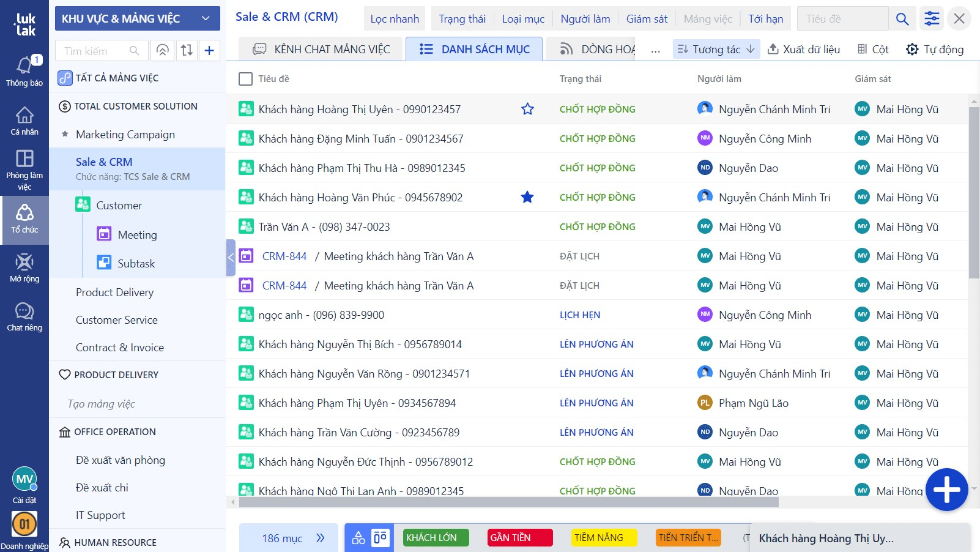Image resolution: width=980 pixels, height=552 pixels.
Task: Click the plus icon to add workspace
Action: pos(209,51)
